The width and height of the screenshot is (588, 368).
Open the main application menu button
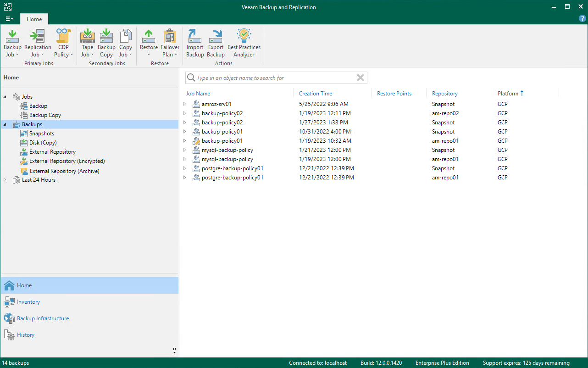[x=9, y=19]
